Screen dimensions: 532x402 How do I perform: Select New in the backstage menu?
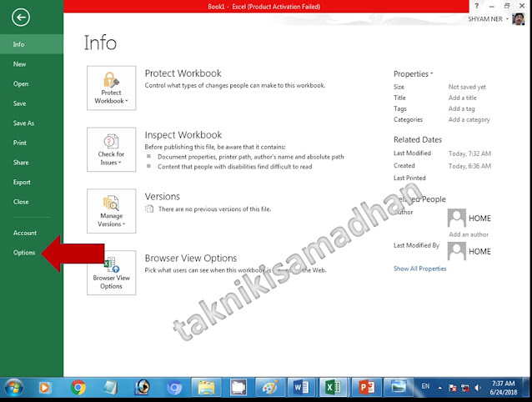coord(32,63)
